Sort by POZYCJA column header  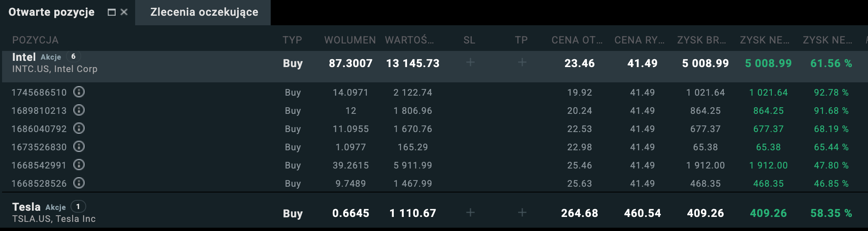(x=35, y=40)
